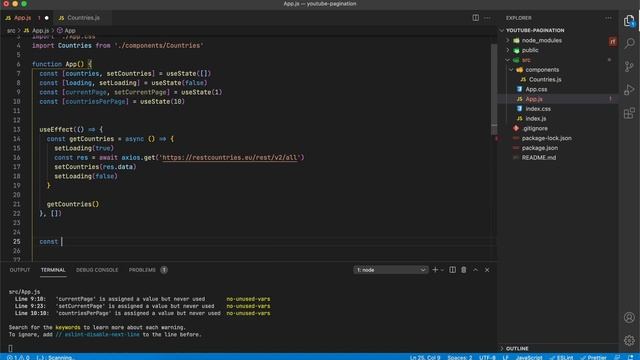This screenshot has height=360, width=640.
Task: Open Explorer panel More Actions ellipsis
Action: [x=608, y=18]
